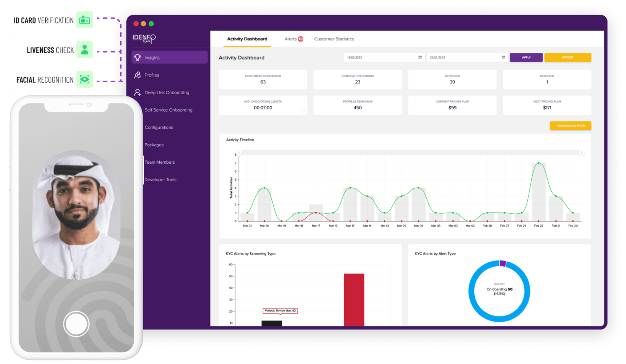626x364 pixels.
Task: Select the purple segment of the alerts donut
Action: click(502, 263)
